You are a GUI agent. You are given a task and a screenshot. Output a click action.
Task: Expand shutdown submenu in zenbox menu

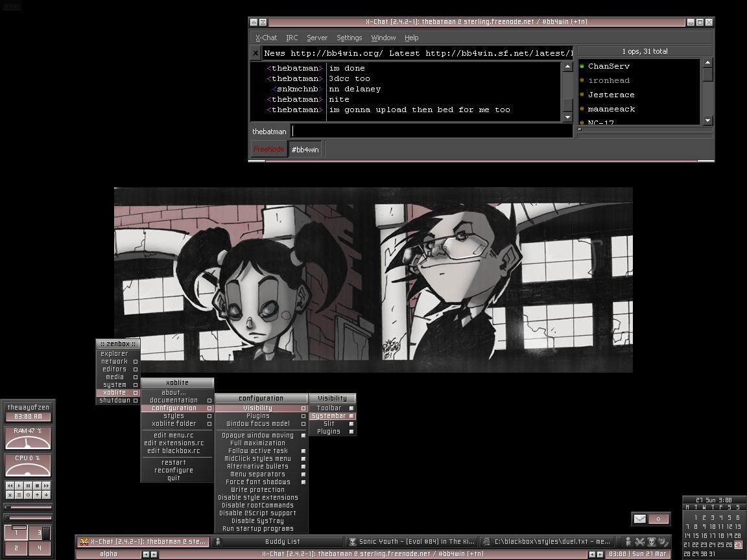pos(118,401)
